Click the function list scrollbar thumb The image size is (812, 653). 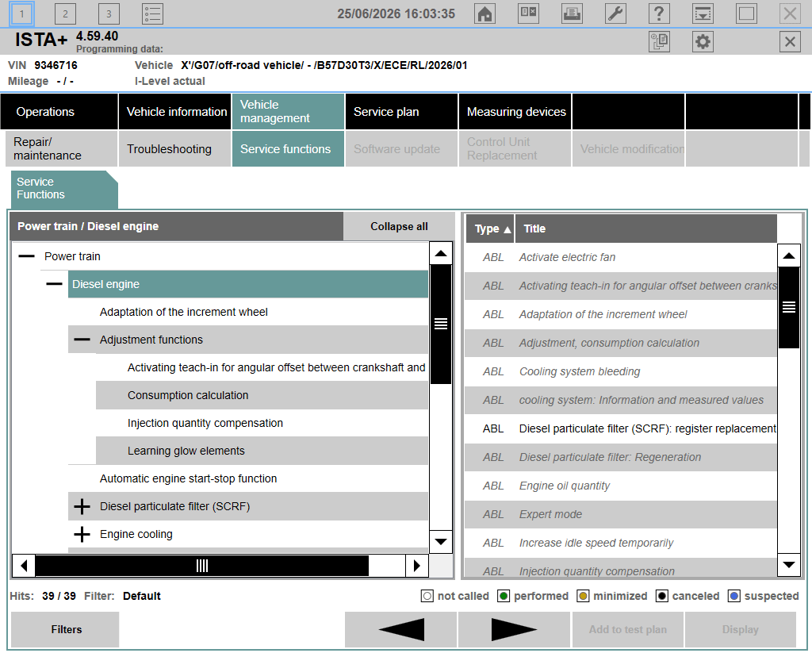pyautogui.click(x=789, y=307)
